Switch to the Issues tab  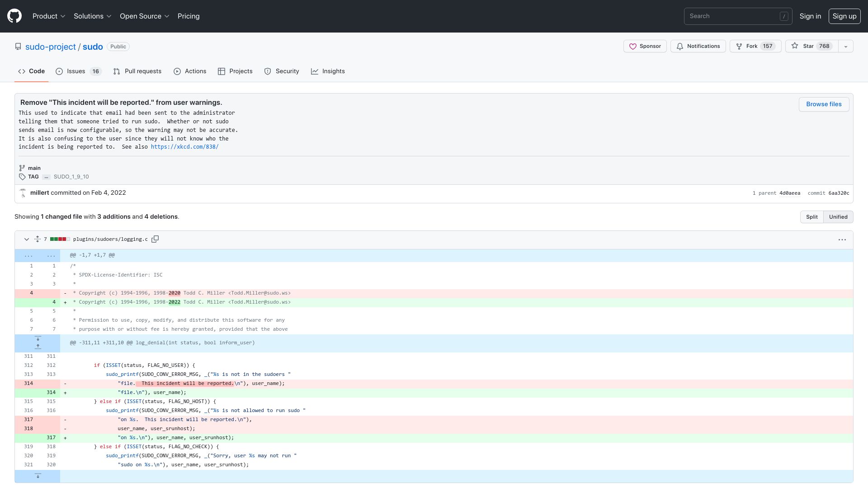(79, 71)
